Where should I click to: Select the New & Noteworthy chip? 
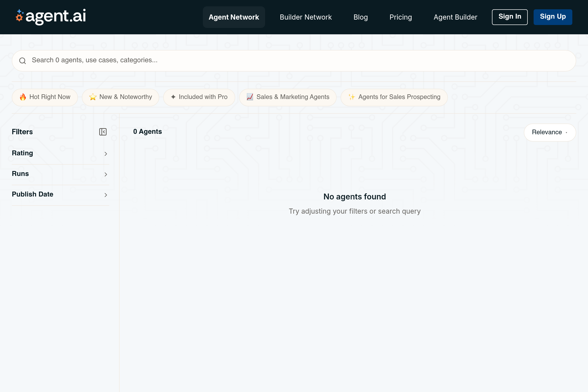pos(121,97)
